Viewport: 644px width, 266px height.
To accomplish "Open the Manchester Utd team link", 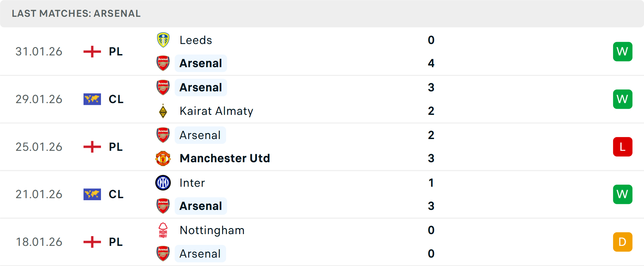I will point(225,158).
